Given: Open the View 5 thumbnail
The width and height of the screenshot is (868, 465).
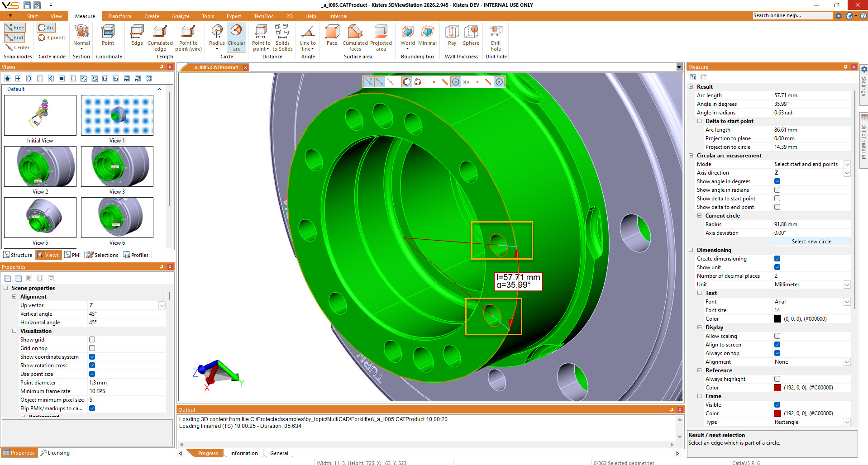Looking at the screenshot, I should click(40, 218).
